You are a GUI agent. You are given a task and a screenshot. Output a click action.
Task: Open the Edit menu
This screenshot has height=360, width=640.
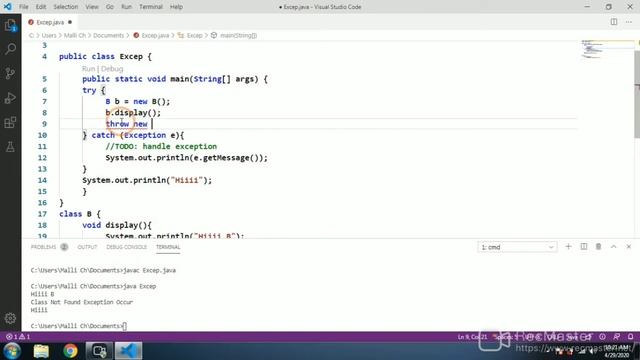pos(41,7)
